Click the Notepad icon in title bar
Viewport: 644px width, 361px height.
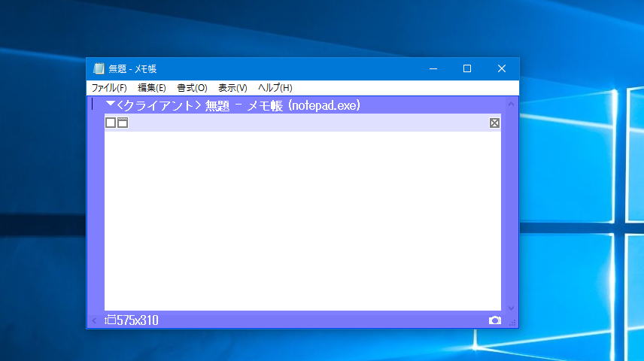[99, 68]
